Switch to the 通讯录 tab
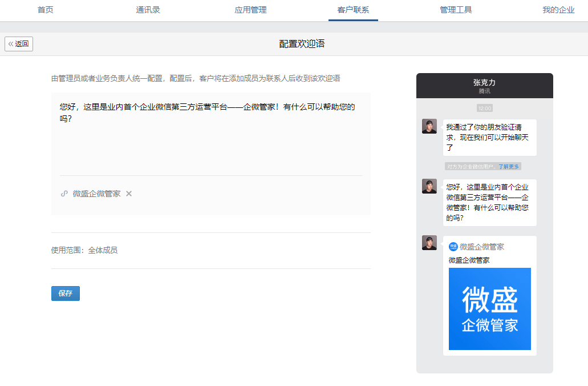 click(x=148, y=10)
